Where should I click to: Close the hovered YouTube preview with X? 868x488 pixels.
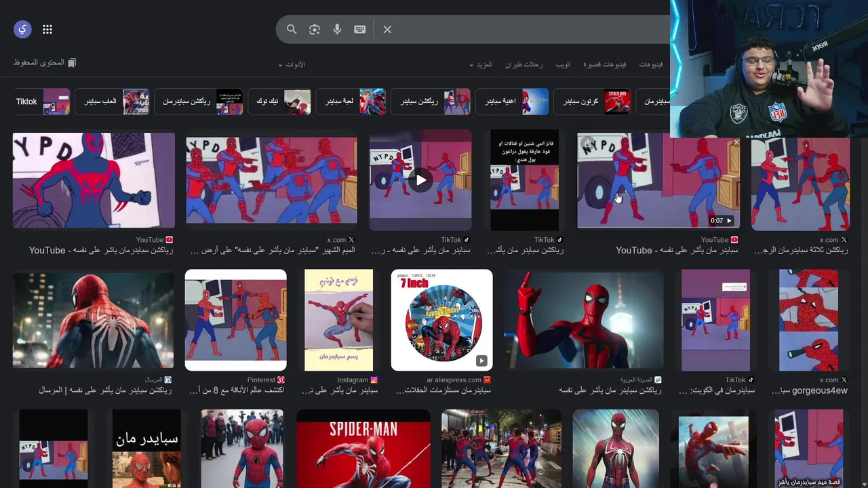[736, 142]
